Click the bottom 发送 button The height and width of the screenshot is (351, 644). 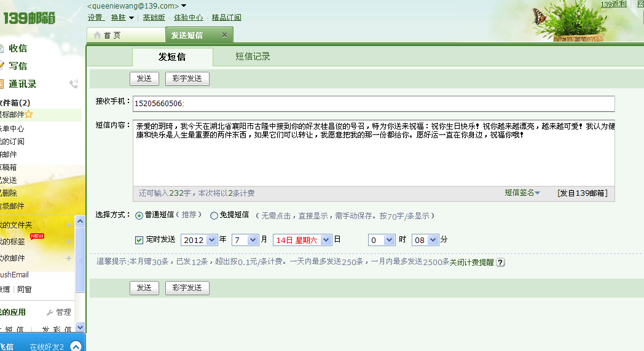point(144,288)
